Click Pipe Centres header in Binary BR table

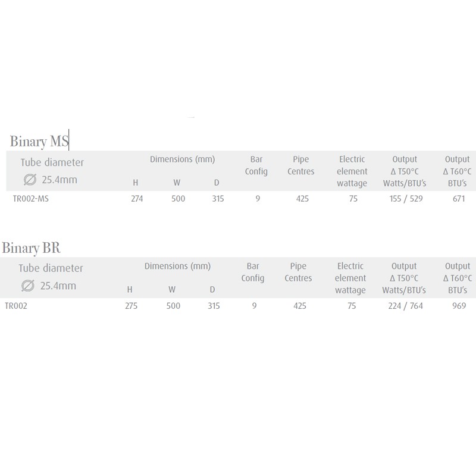coord(298,272)
